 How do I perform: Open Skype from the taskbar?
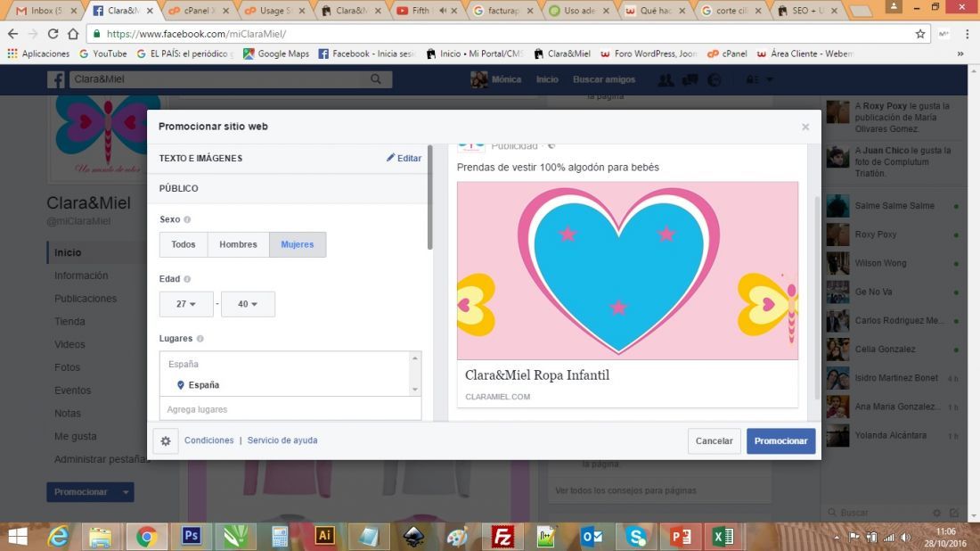(x=636, y=537)
